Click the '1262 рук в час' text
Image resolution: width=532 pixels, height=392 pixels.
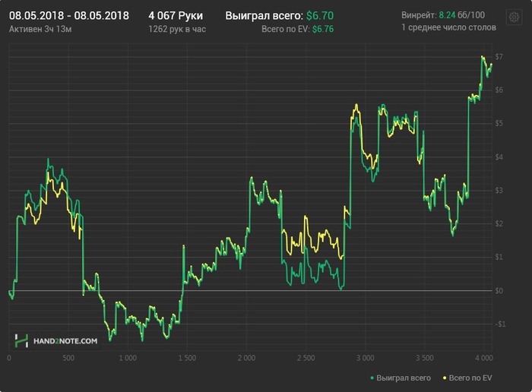point(177,29)
